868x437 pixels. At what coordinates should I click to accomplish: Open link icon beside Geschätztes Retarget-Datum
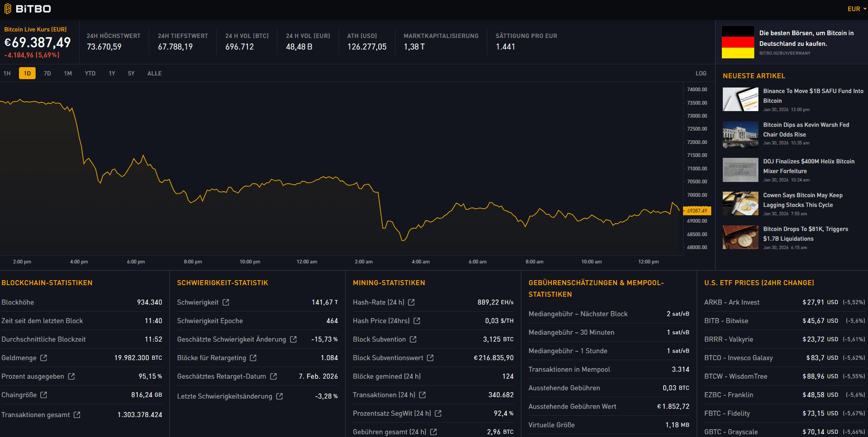coord(273,376)
